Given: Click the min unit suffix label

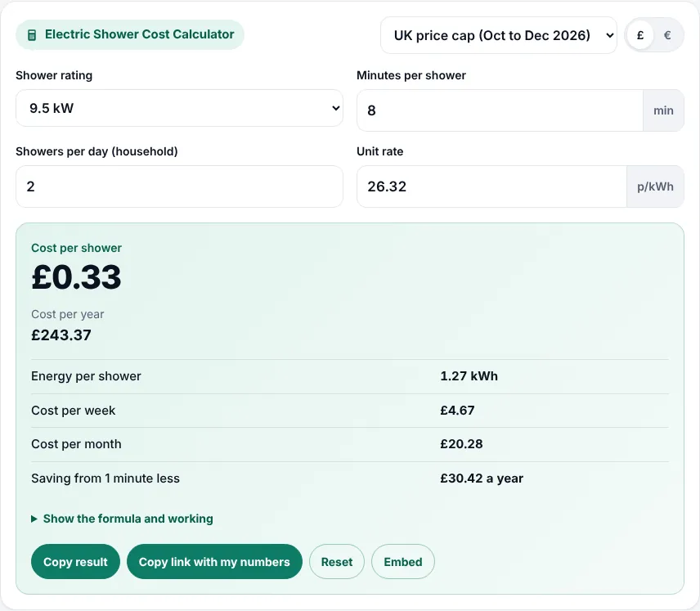Looking at the screenshot, I should (663, 110).
